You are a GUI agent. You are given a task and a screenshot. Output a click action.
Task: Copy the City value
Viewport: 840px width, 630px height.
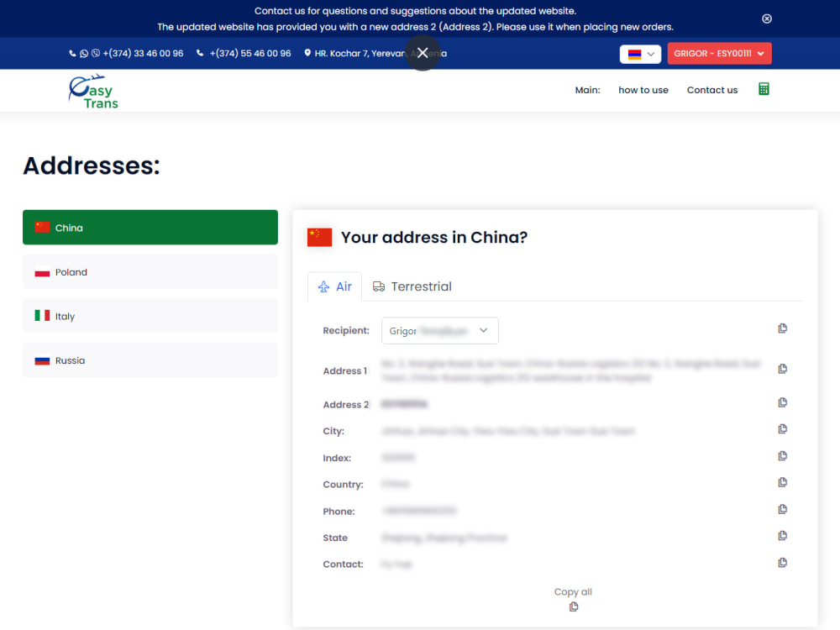click(x=782, y=429)
